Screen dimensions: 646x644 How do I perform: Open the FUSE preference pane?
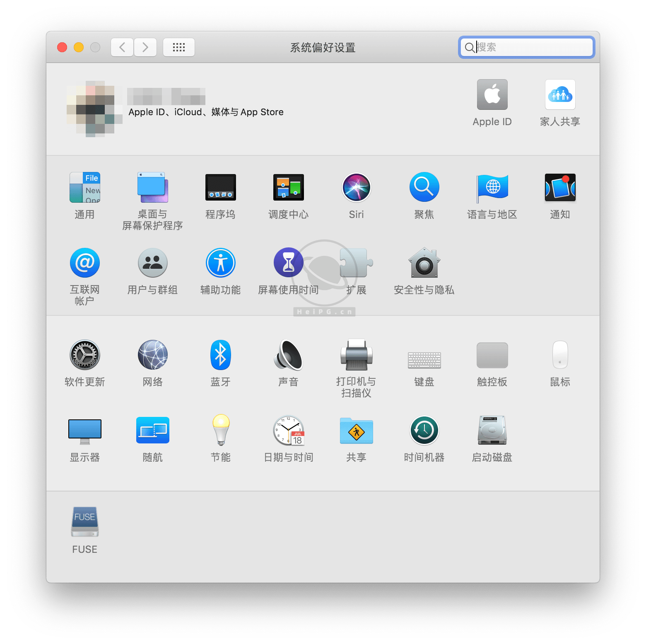(x=85, y=522)
